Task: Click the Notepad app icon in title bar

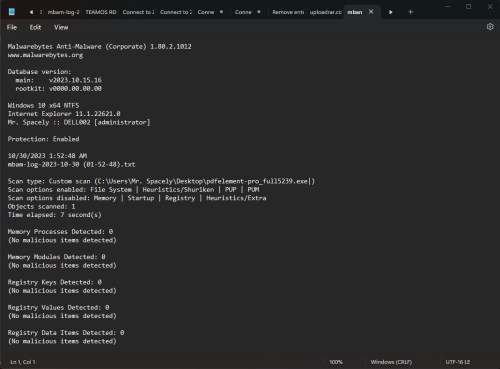Action: 12,12
